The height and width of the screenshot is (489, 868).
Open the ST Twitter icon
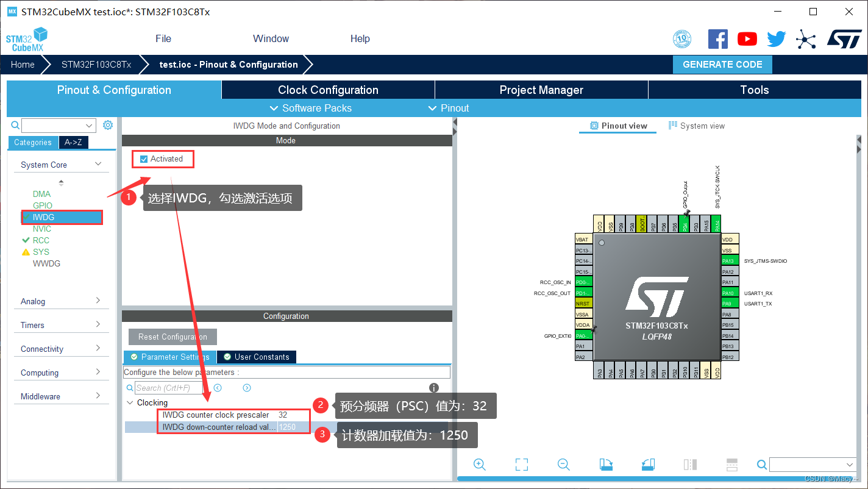776,39
